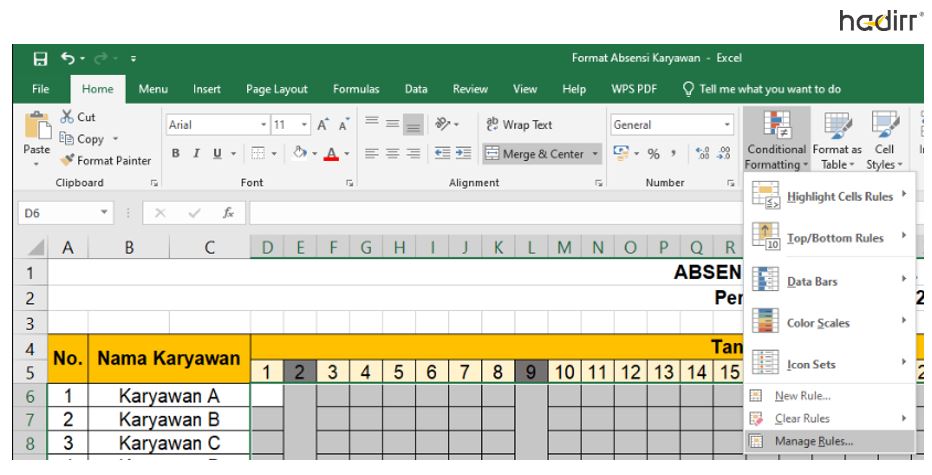Open Merge & Center dropdown arrow
This screenshot has width=932, height=475.
coord(594,154)
